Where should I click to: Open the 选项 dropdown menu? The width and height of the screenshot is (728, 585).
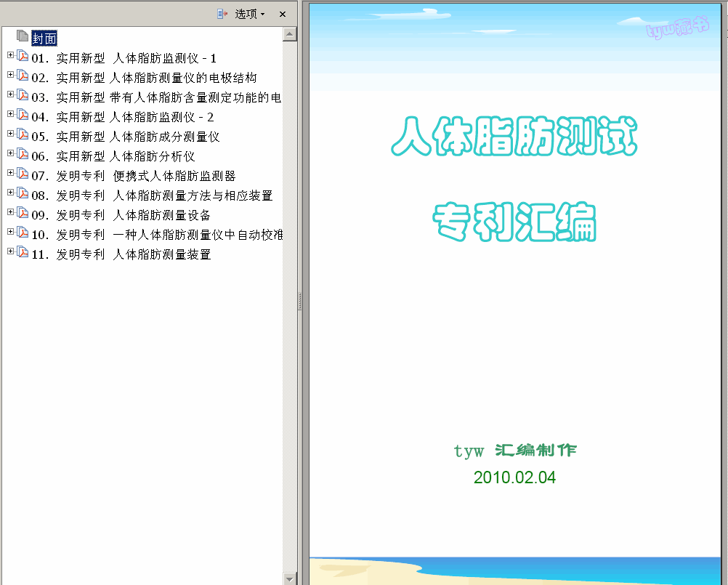pos(250,14)
